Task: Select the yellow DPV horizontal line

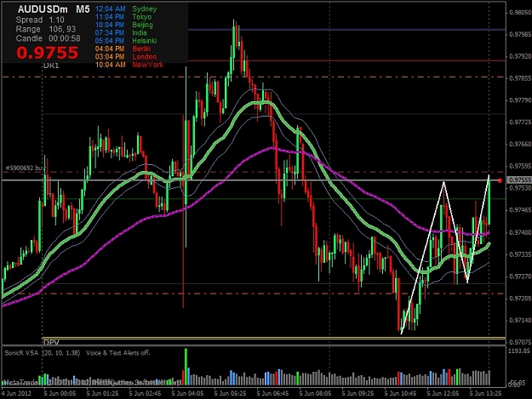Action: tap(273, 338)
